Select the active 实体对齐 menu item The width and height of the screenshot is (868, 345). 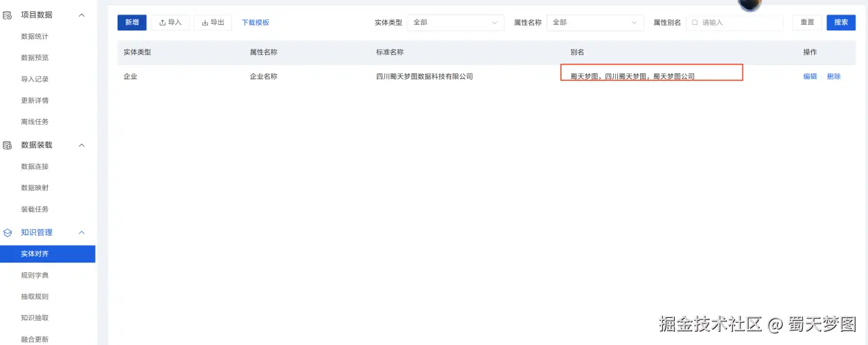[48, 254]
